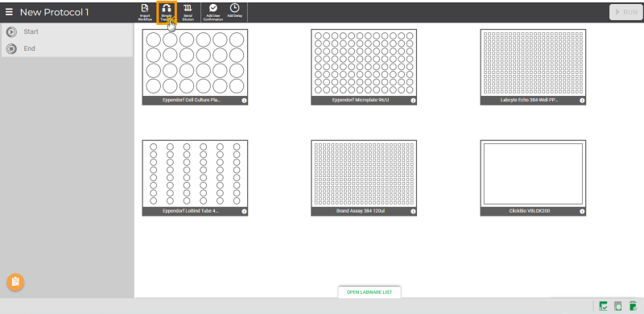Select the ClickBio VBLOK200 labware thumbnail
The height and width of the screenshot is (314, 644).
pyautogui.click(x=533, y=178)
